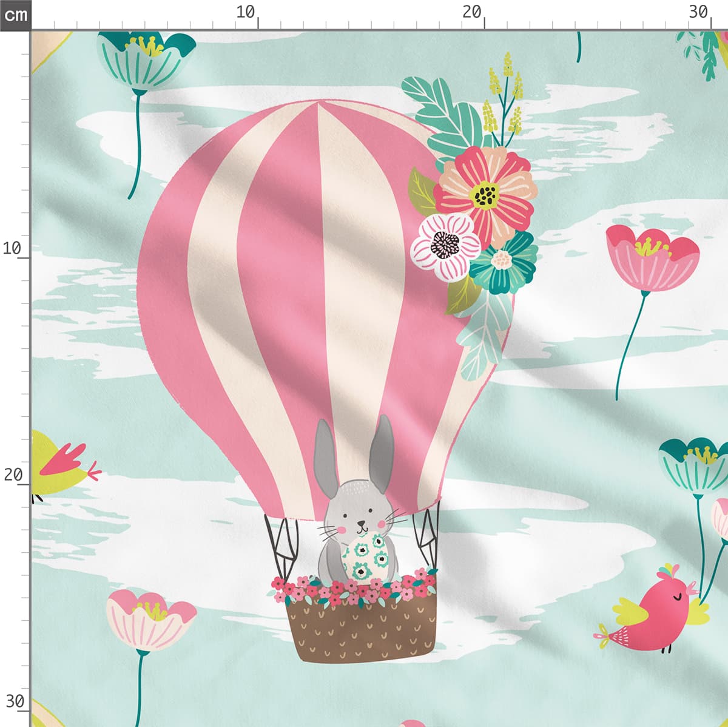728x727 pixels.
Task: Click the cm unit label in the ruler corner
Action: [x=15, y=15]
